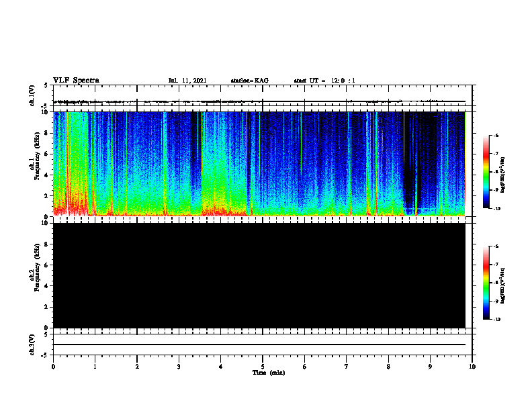Image resolution: width=532 pixels, height=411 pixels.
Task: Click the ch.1 spectrogram color scale bar
Action: (x=486, y=172)
